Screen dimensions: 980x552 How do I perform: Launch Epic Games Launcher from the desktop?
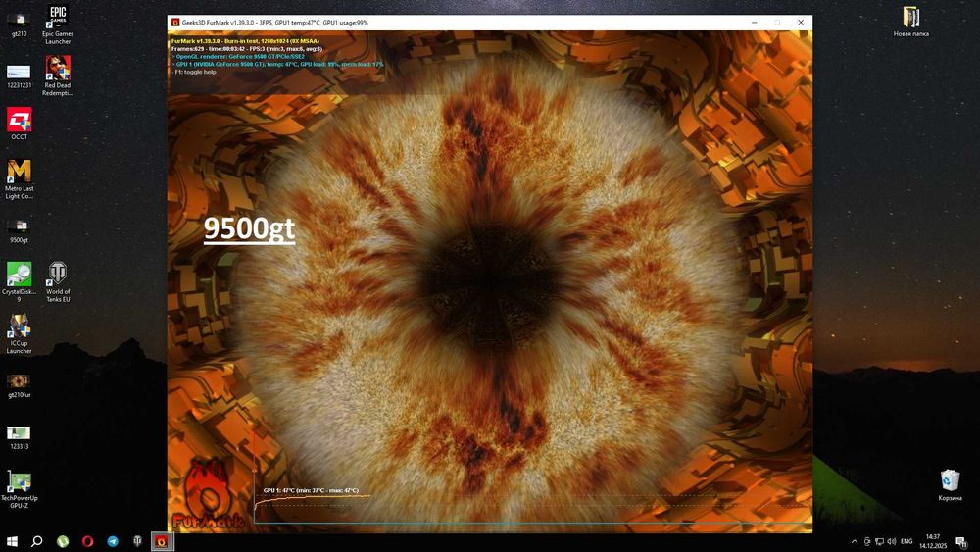pyautogui.click(x=58, y=25)
